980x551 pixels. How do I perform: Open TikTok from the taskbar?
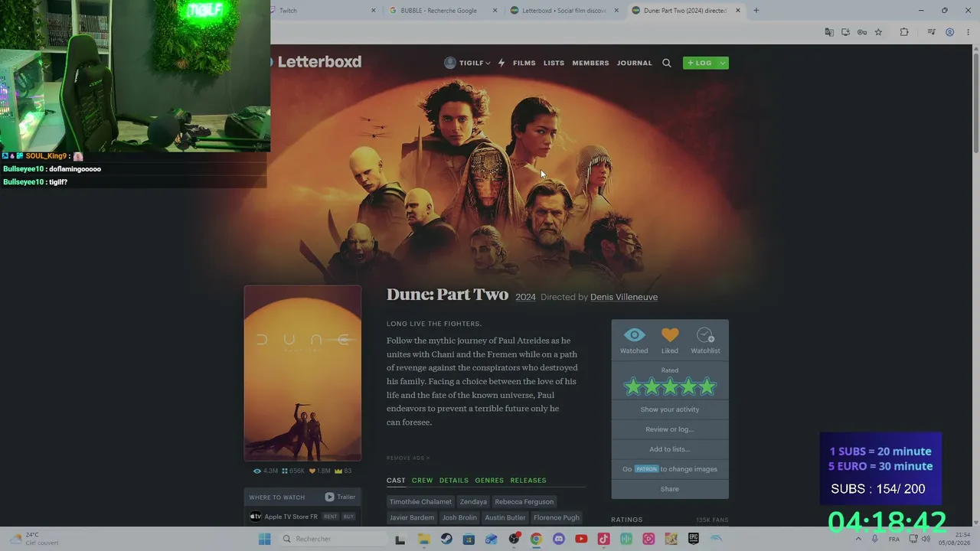603,539
